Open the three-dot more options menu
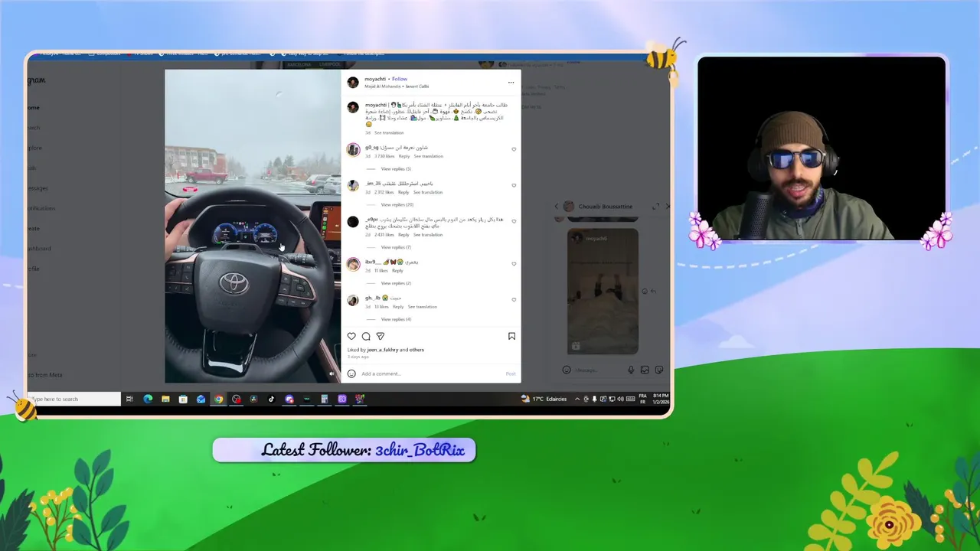 [x=511, y=83]
